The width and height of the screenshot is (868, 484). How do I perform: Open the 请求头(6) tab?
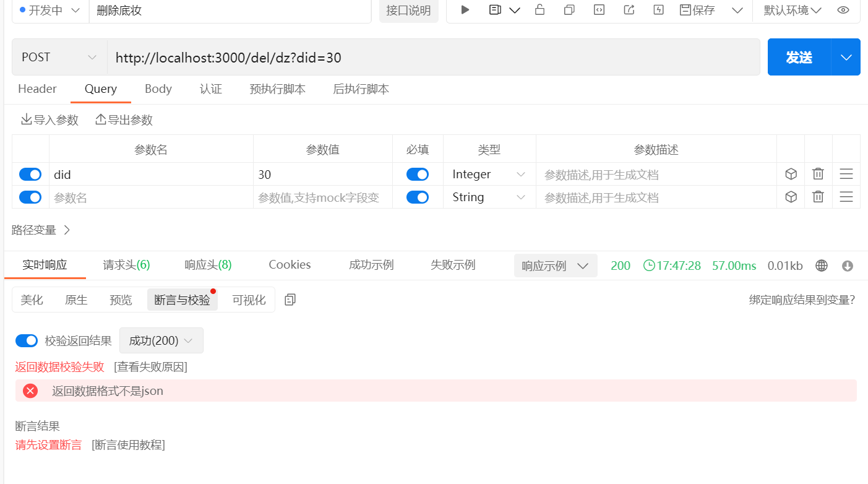(x=126, y=265)
